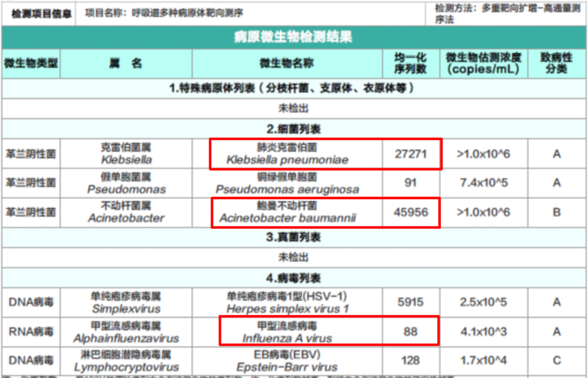This screenshot has width=588, height=378.
Task: Click the Klebsiella pneumoniae name cell
Action: pos(287,154)
